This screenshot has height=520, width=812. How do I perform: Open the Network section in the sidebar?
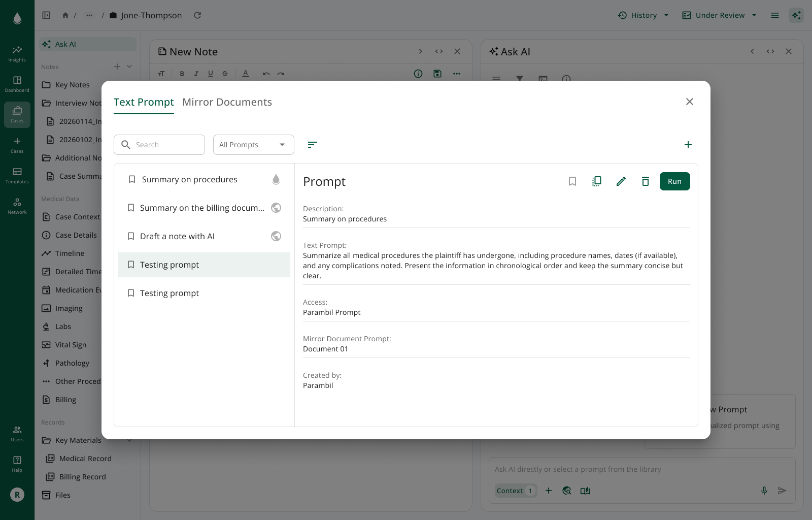17,205
